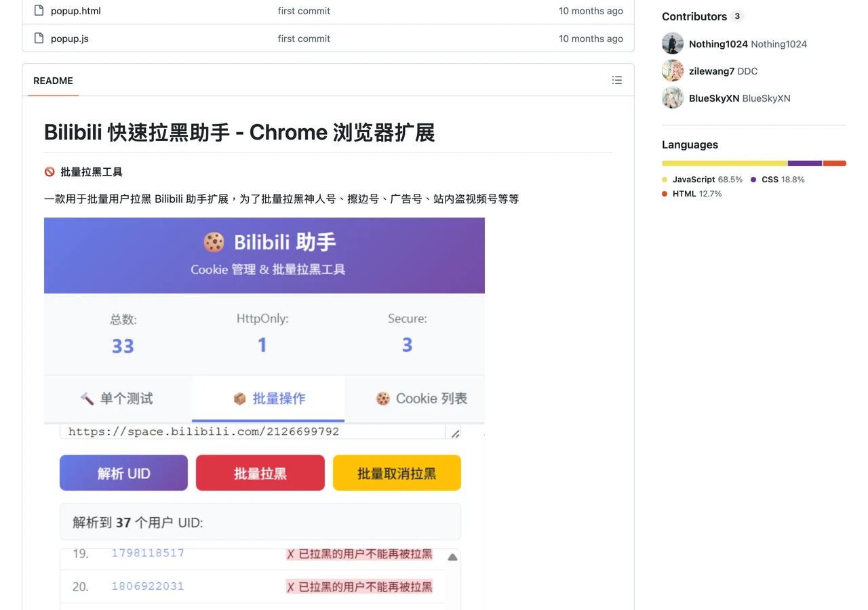This screenshot has height=610, width=868.
Task: Click purple CSS segment of language bar
Action: tap(805, 163)
